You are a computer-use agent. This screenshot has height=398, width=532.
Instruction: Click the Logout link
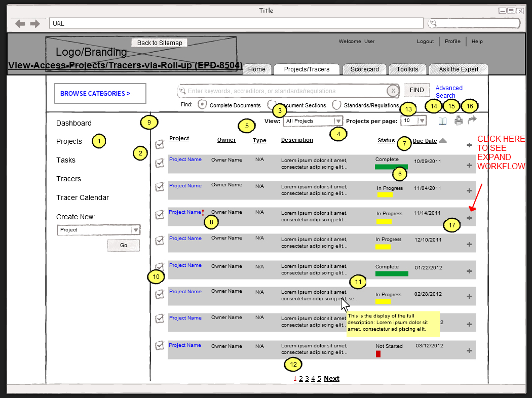click(425, 42)
